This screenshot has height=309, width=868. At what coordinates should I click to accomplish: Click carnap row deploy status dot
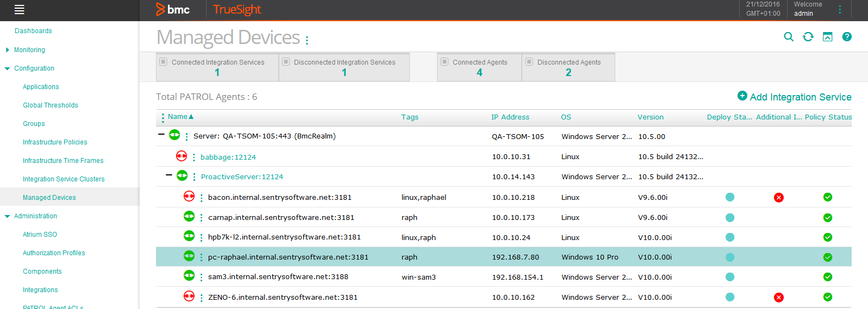730,217
